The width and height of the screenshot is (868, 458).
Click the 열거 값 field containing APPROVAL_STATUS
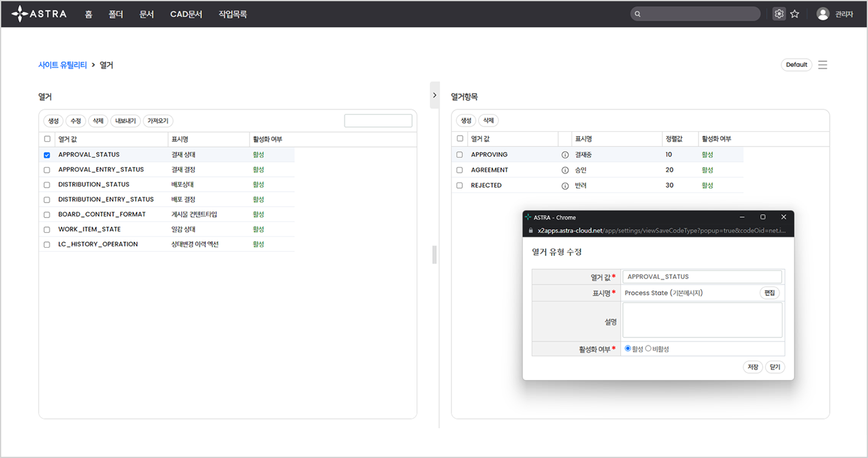702,277
